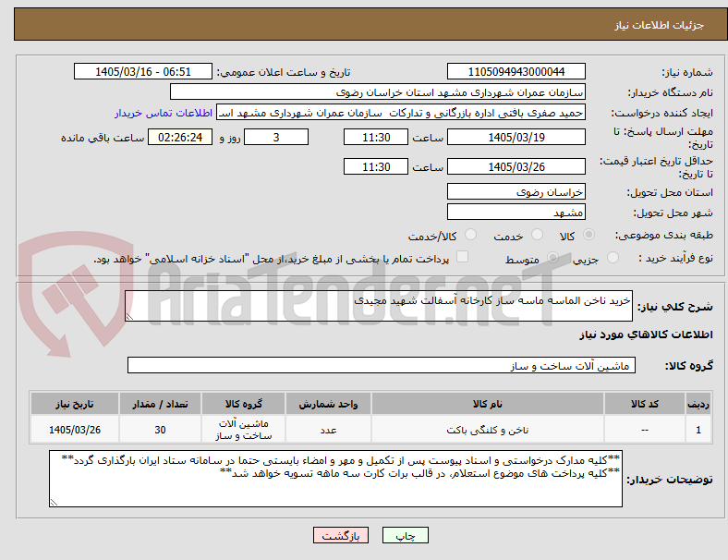Click the واحد شمارش column header

coord(328,404)
